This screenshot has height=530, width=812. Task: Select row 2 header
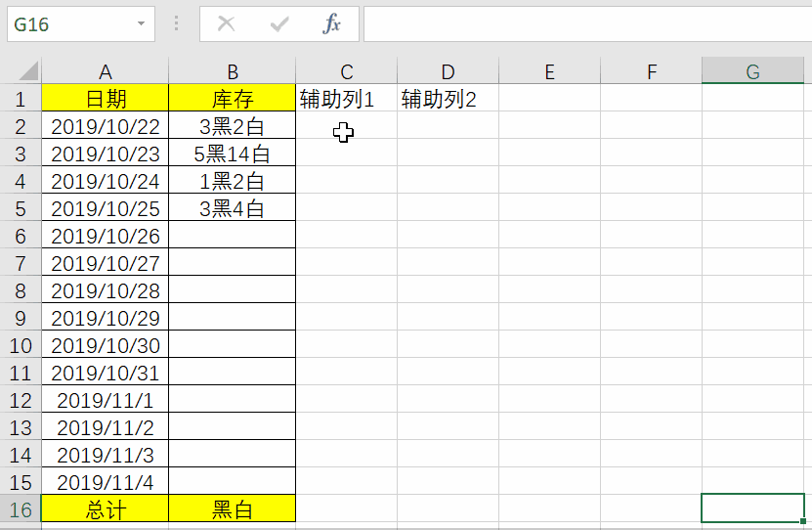[21, 126]
